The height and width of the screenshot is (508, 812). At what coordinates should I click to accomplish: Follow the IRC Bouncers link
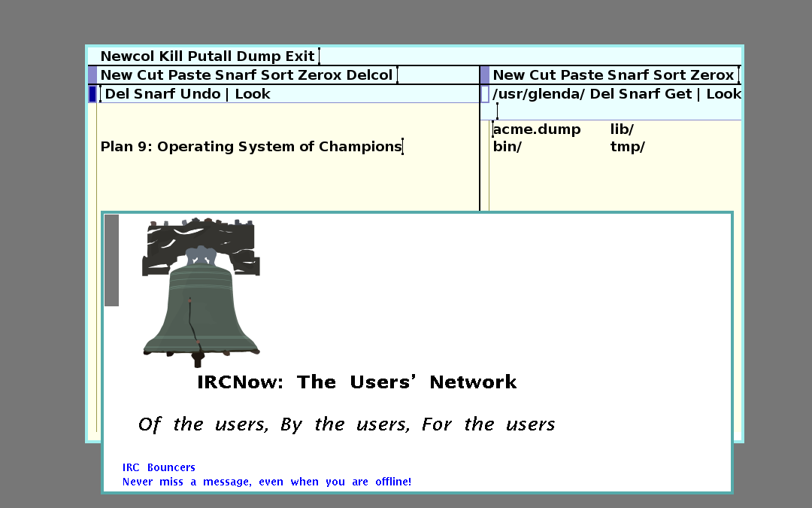(159, 467)
